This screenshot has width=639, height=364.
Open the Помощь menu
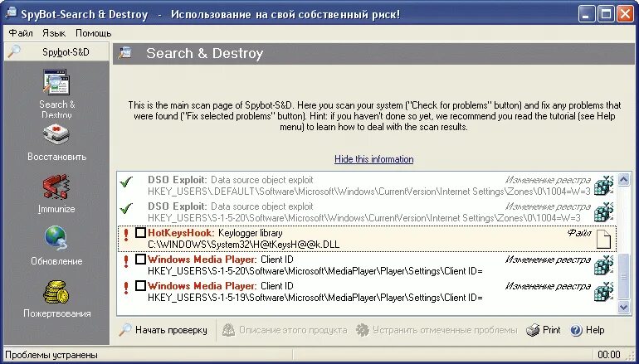(93, 33)
